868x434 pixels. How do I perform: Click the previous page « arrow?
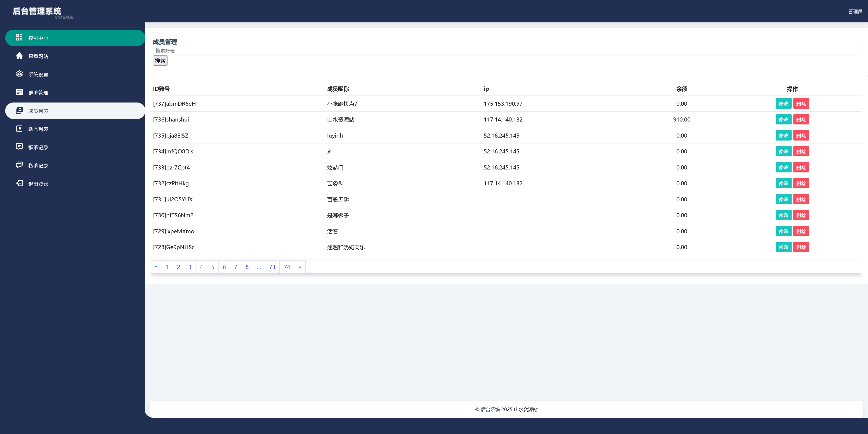[156, 267]
